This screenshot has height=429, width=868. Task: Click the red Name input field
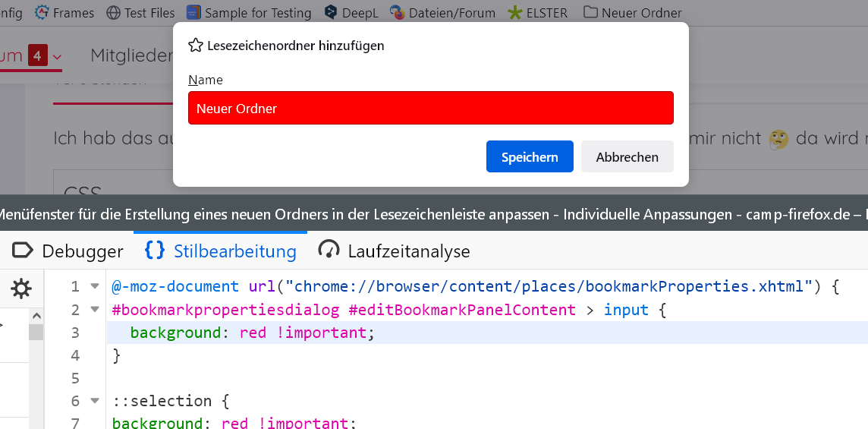[431, 108]
